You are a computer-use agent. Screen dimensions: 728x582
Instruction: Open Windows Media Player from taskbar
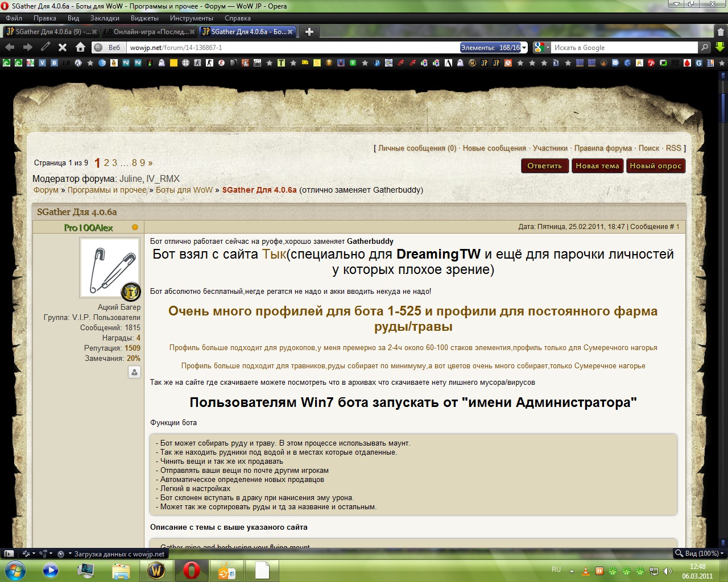pos(51,570)
